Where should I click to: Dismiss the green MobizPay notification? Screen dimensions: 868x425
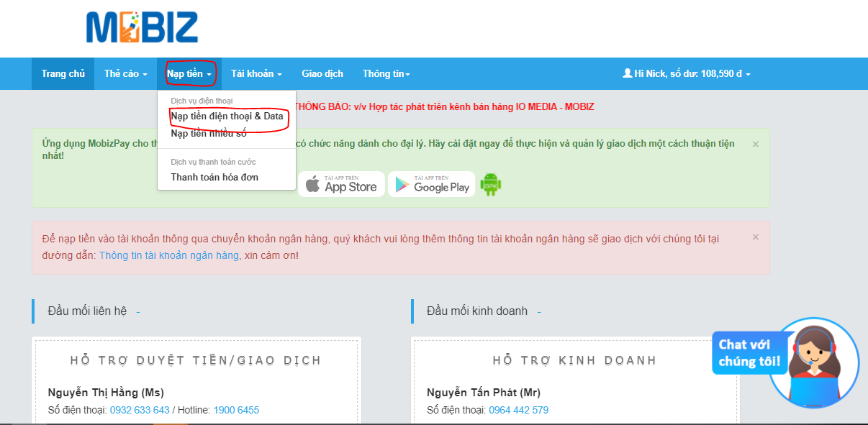point(755,144)
